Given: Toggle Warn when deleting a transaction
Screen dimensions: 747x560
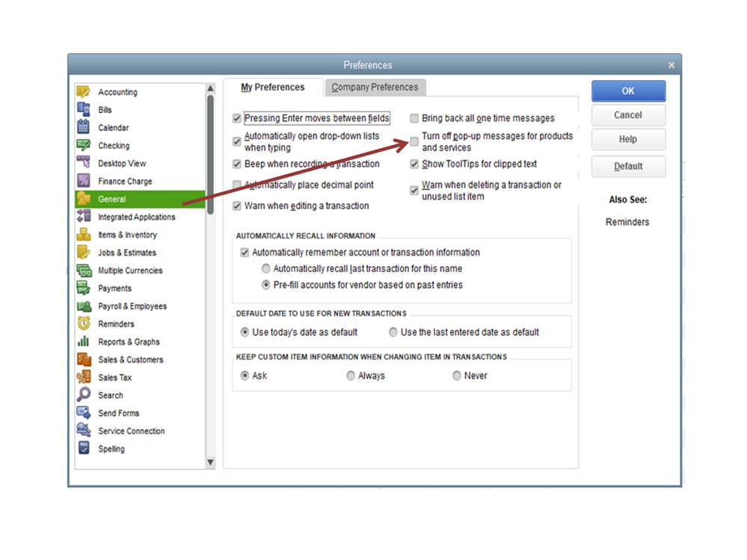Looking at the screenshot, I should click(414, 191).
